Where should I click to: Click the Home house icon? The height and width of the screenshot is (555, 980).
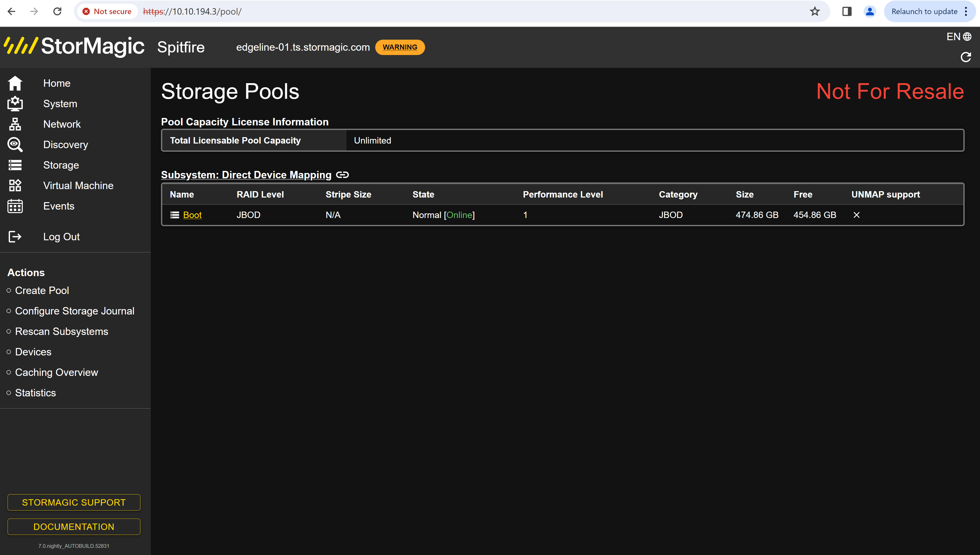[15, 83]
